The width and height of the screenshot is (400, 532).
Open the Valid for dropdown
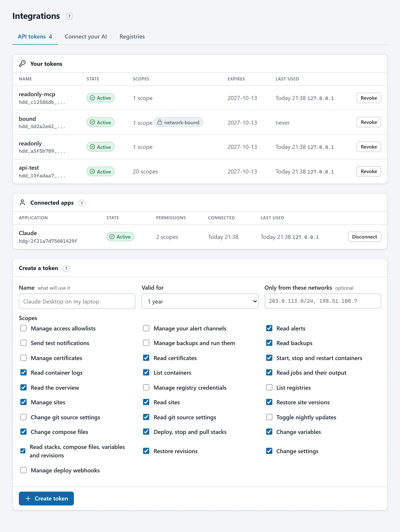200,301
